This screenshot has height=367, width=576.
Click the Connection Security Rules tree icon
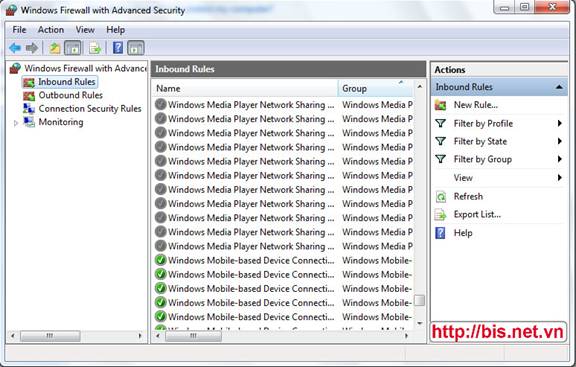pyautogui.click(x=29, y=109)
